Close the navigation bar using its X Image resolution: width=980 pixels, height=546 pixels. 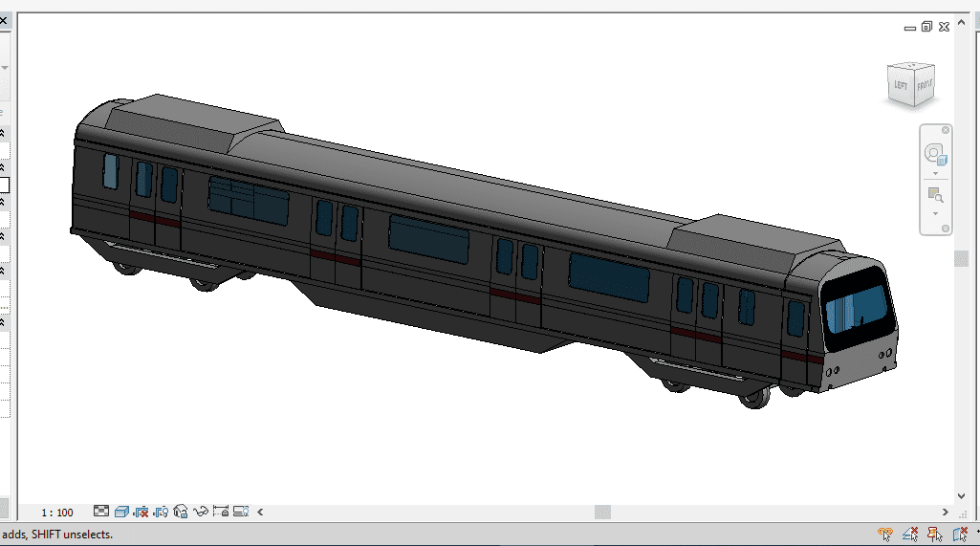[946, 130]
